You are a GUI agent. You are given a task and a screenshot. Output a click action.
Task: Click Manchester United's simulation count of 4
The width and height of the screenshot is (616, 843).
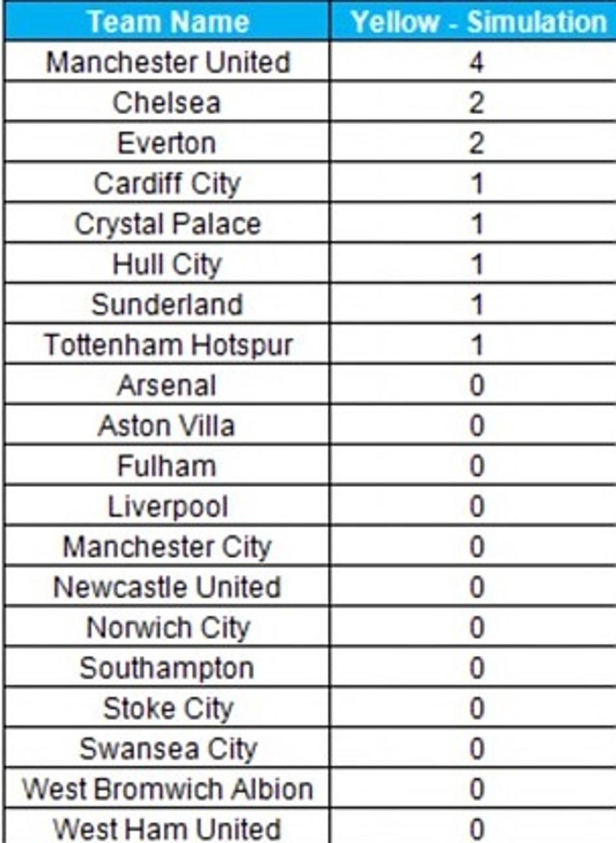coord(477,63)
